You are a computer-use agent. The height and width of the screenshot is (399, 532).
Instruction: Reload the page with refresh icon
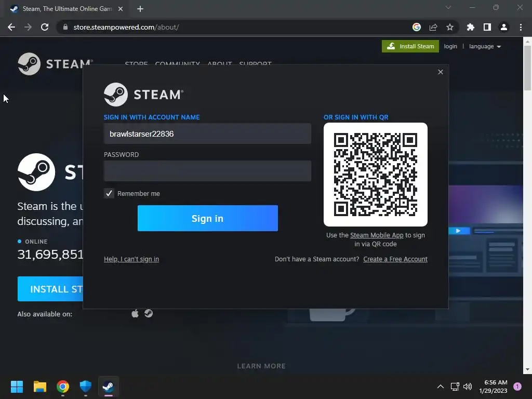[x=45, y=27]
